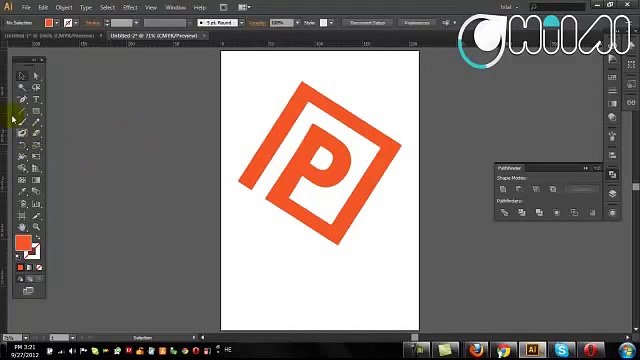Select the Mesh tool
Image resolution: width=640 pixels, height=360 pixels.
click(x=22, y=180)
